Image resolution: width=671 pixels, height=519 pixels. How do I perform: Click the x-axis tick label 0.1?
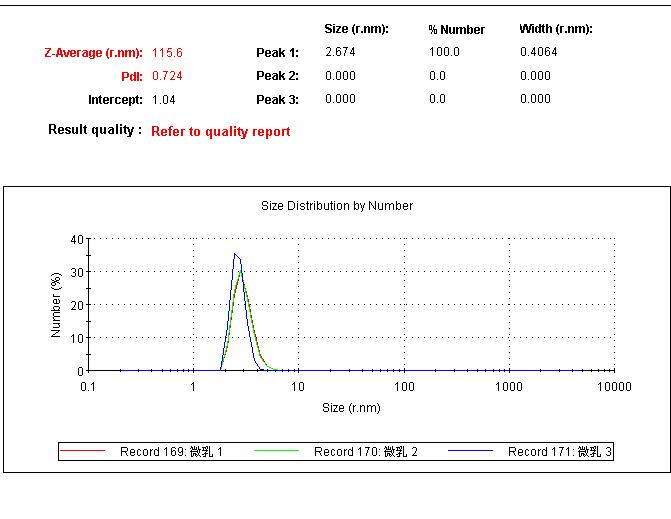pyautogui.click(x=88, y=387)
